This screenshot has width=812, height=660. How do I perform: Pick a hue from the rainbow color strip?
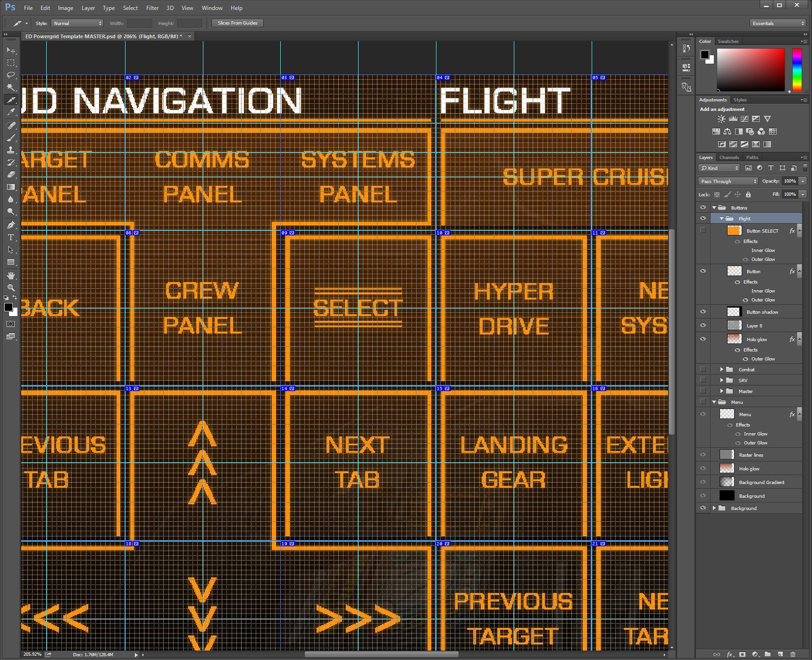point(797,70)
